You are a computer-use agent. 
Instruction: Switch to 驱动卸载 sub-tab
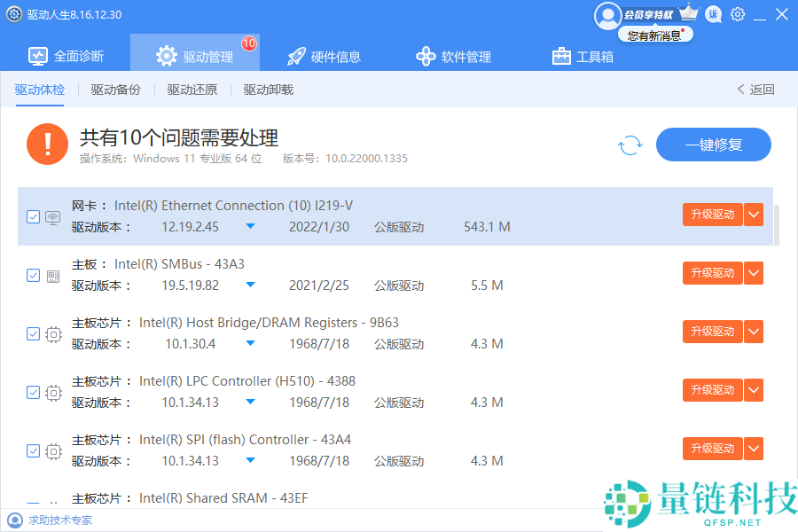pos(269,90)
